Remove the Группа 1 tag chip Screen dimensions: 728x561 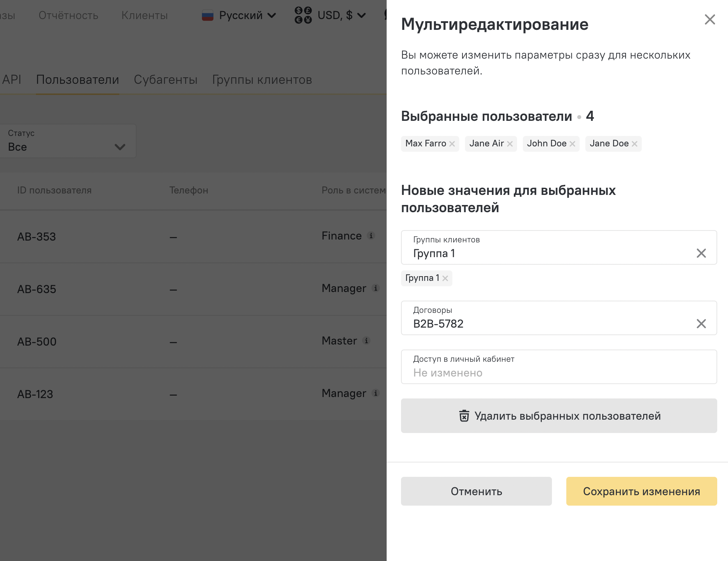point(445,278)
